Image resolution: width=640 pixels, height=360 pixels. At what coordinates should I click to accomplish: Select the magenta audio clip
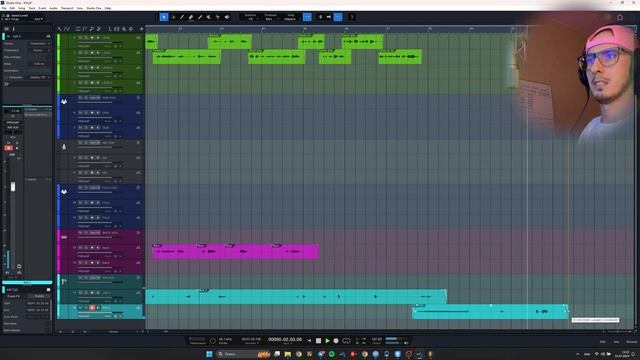(x=235, y=251)
